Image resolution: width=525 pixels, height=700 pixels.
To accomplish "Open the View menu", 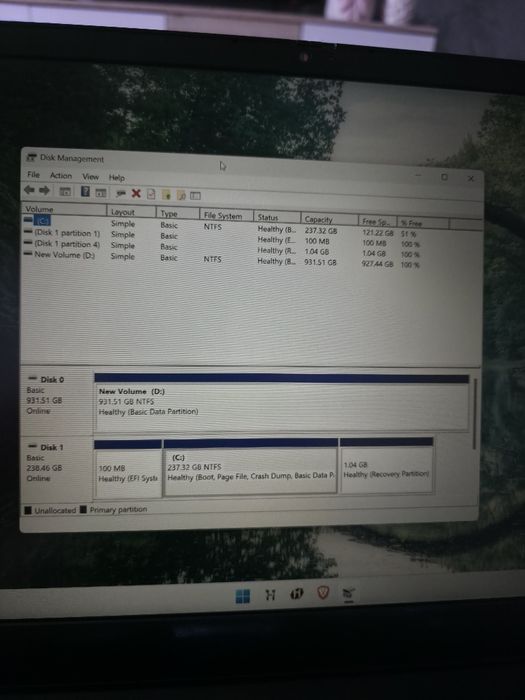I will [x=91, y=177].
